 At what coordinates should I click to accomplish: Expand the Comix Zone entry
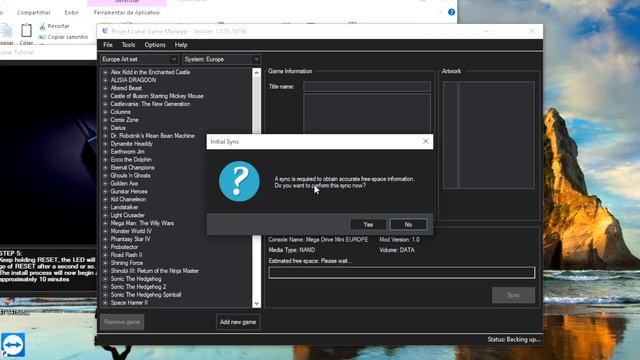(x=105, y=120)
